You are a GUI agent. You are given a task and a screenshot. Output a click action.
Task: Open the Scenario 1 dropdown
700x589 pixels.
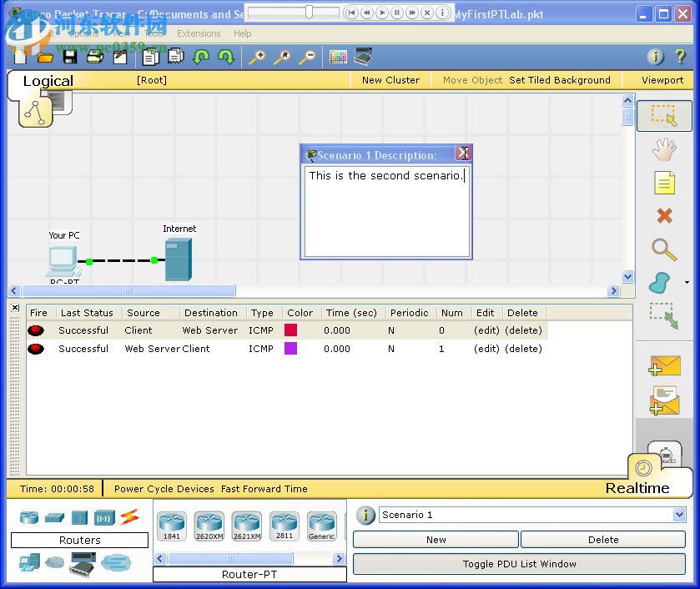678,516
